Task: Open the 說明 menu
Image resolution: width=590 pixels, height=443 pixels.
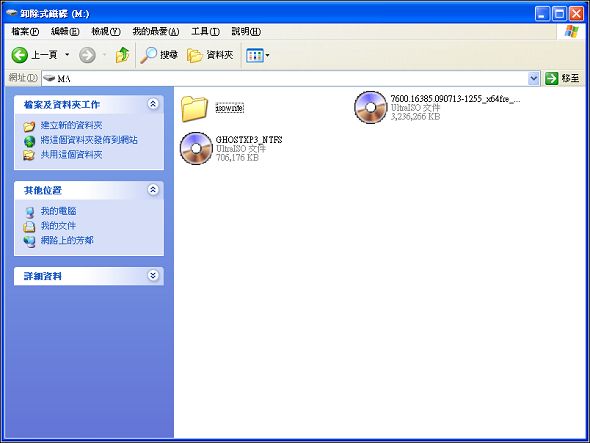Action: click(x=246, y=32)
